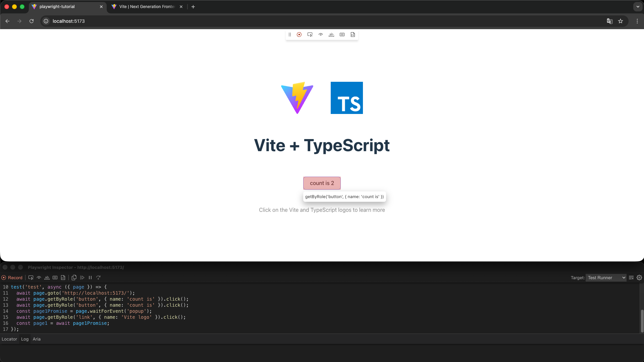Open the browser toolbar overflow menu
This screenshot has height=362, width=644.
[637, 21]
